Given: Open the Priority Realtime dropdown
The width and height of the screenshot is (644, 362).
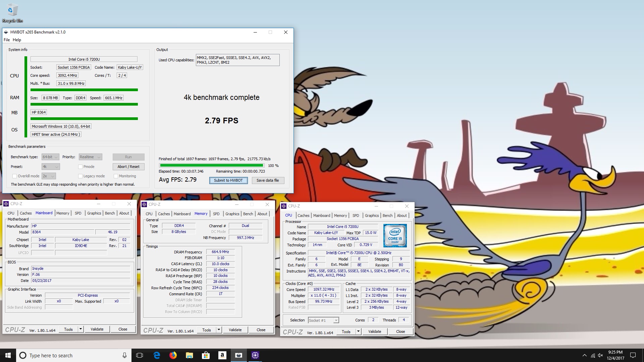Looking at the screenshot, I should tap(90, 157).
